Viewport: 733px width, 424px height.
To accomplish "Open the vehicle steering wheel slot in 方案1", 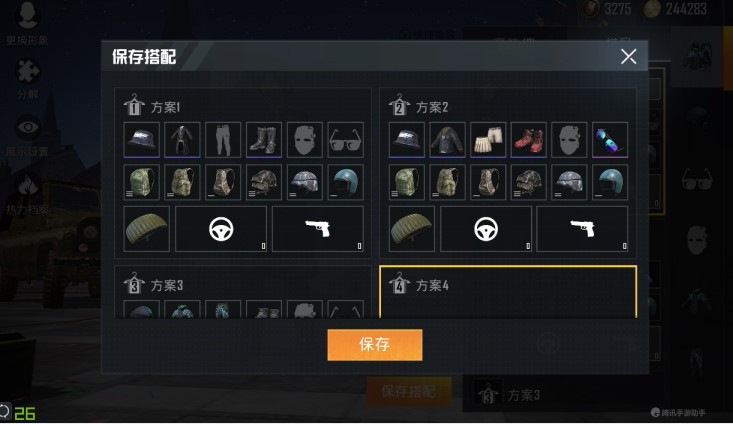I will (221, 229).
